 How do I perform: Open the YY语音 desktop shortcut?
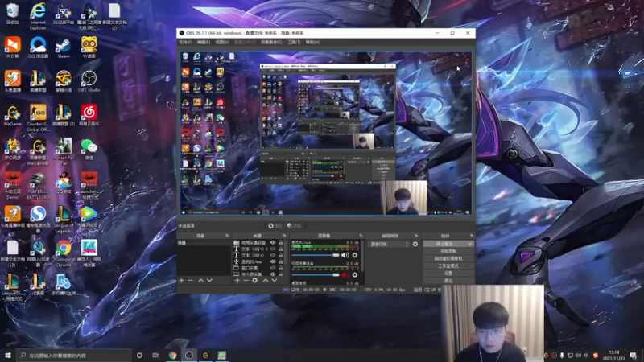click(x=89, y=47)
